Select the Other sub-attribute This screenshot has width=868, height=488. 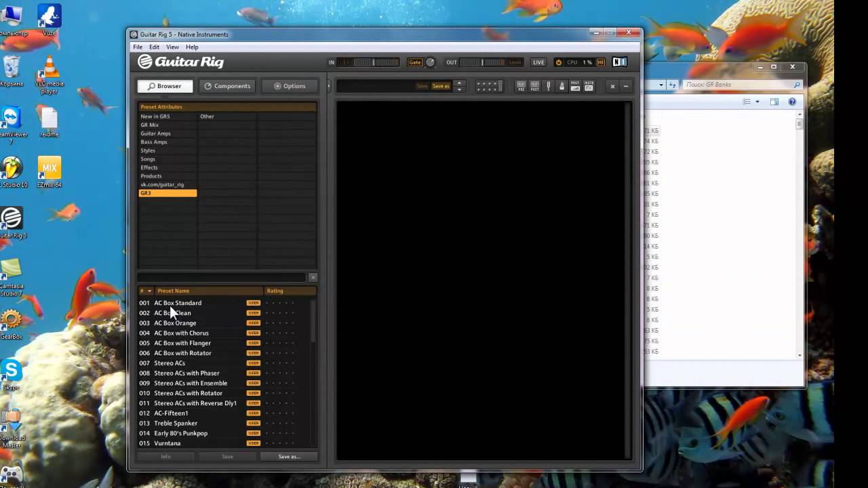click(227, 117)
